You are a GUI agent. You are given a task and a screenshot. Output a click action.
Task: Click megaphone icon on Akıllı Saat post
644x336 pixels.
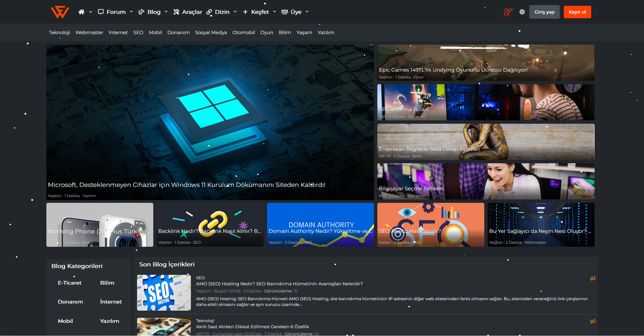593,321
